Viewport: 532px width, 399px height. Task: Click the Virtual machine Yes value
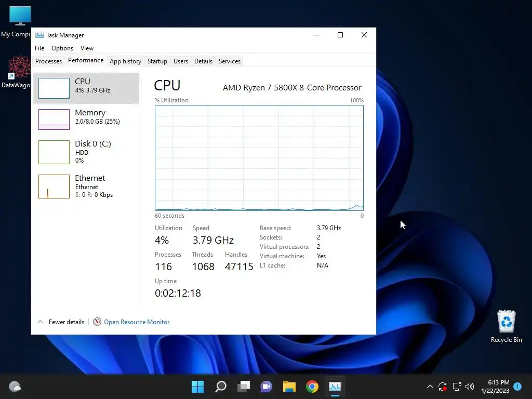pyautogui.click(x=321, y=256)
